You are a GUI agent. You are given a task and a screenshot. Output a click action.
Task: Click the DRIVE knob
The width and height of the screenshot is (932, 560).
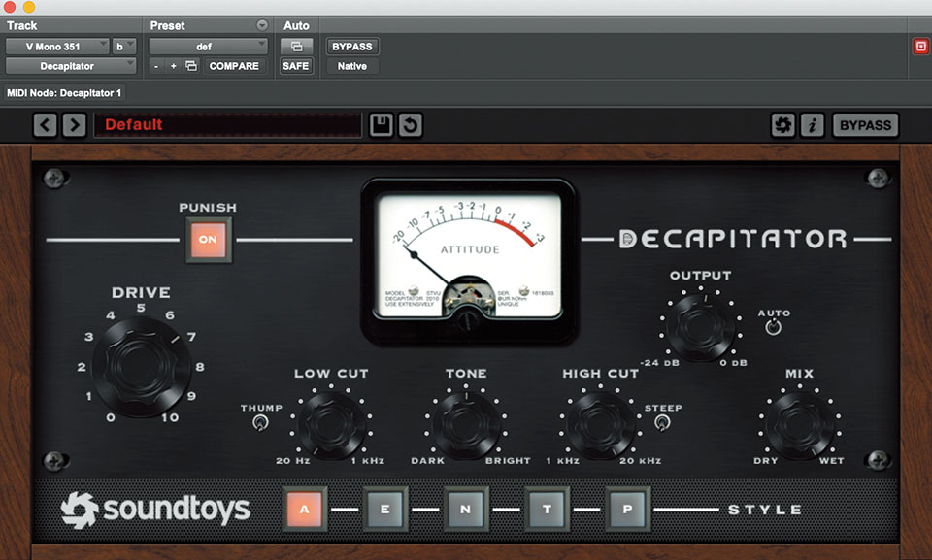click(142, 366)
